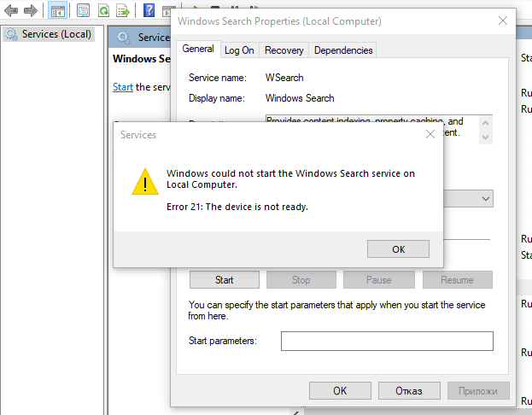Viewport: 532px width, 415px height.
Task: Close the Services error dialog with X
Action: click(x=430, y=134)
